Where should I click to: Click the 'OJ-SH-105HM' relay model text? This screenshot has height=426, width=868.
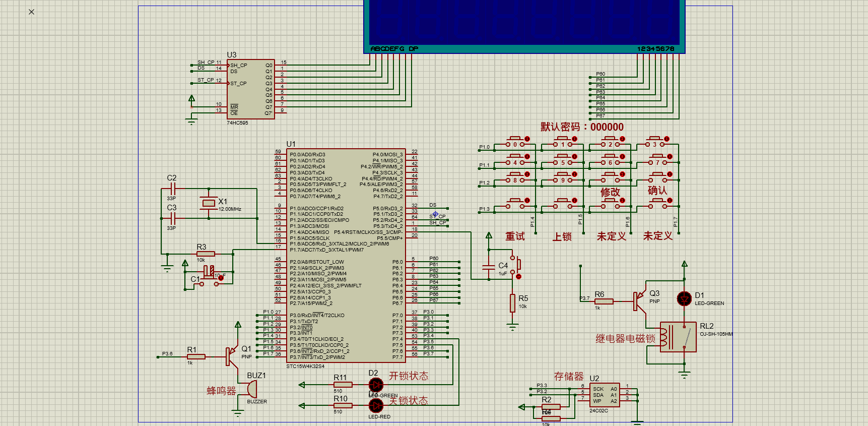point(716,334)
